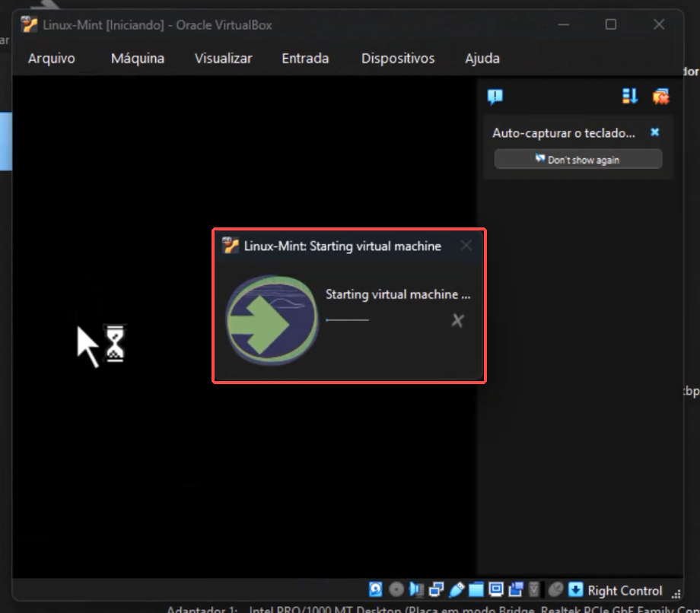Click the display monitor status icon
Screen dimensions: 700x613
pos(495,589)
